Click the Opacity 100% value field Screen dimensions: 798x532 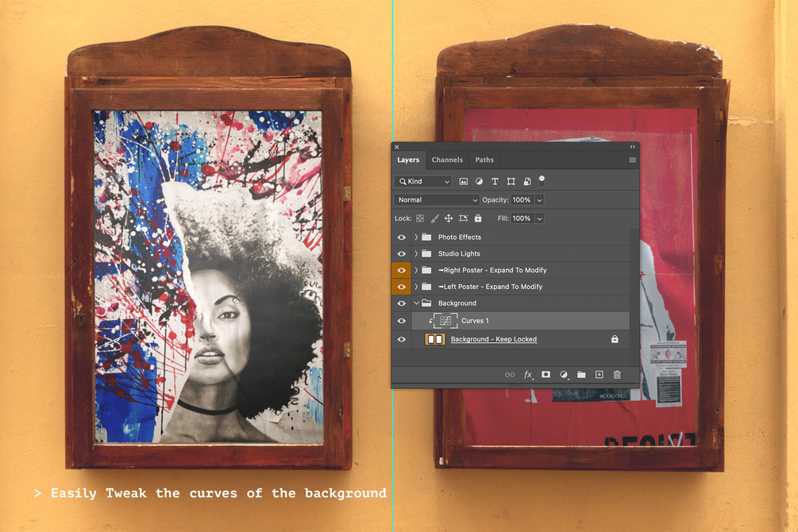522,200
